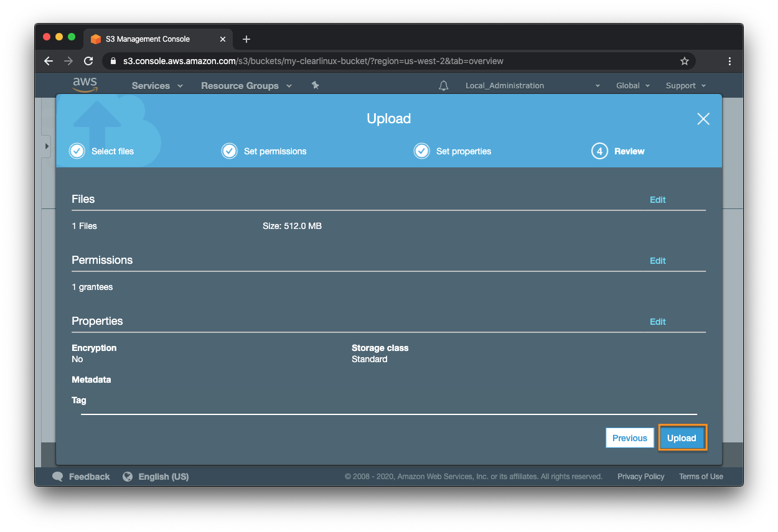Viewport: 778px width, 532px height.
Task: Open the Privacy Policy link
Action: (641, 477)
